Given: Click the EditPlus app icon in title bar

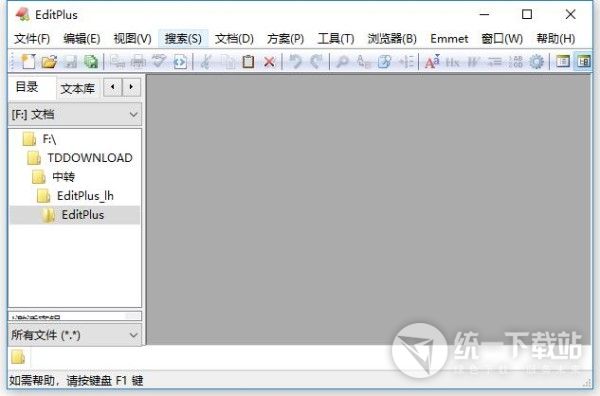Looking at the screenshot, I should 23,14.
